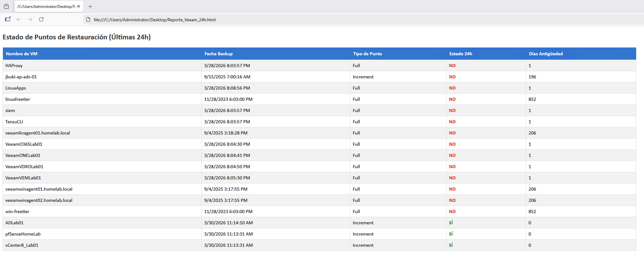
Task: Click the page heading Estado de Puntos de Restauración
Action: tap(76, 37)
